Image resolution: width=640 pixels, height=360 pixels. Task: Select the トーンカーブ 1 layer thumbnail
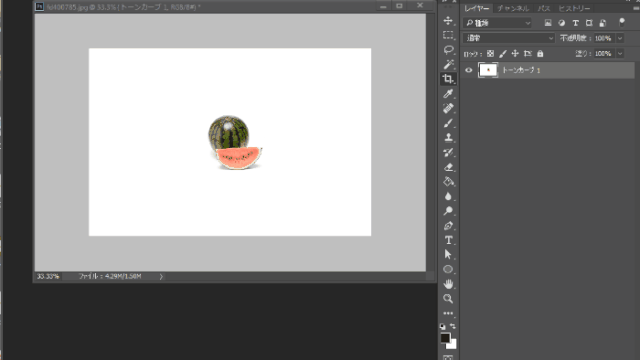point(488,70)
